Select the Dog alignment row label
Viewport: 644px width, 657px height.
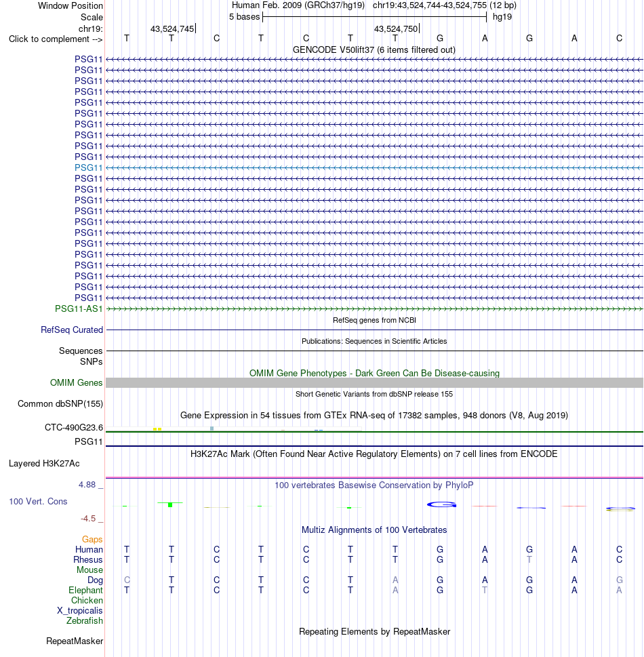[95, 580]
